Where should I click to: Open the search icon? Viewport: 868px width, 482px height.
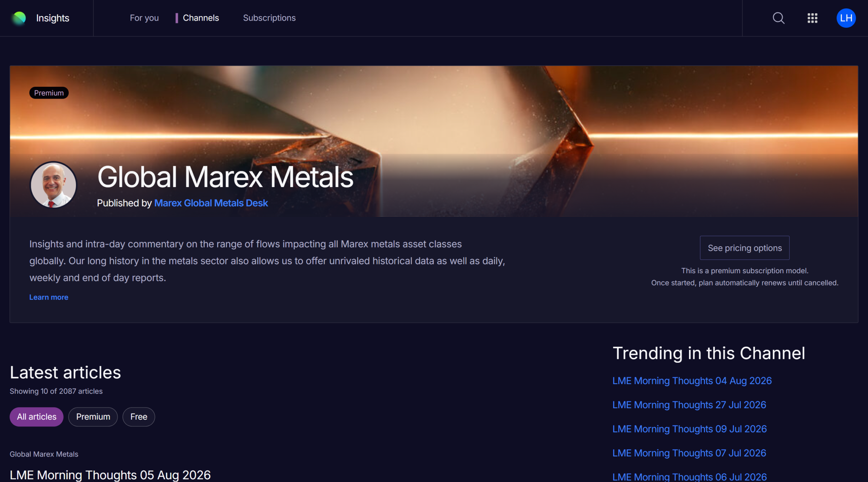pos(778,18)
